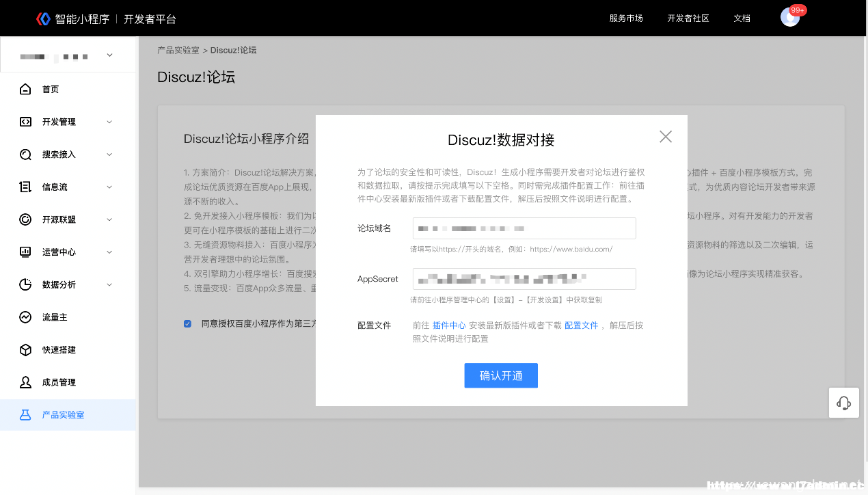Expand 开源联盟 with its chevron arrow
The width and height of the screenshot is (868, 495).
tap(109, 219)
